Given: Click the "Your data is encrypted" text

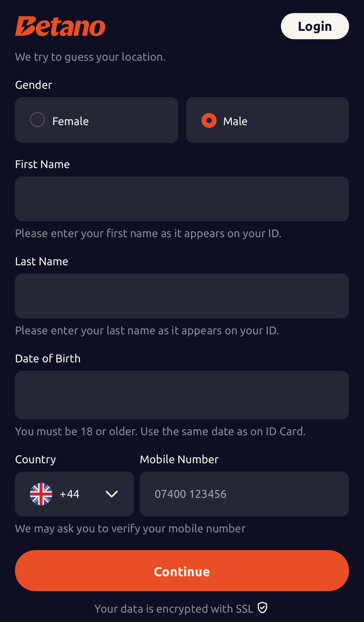Looking at the screenshot, I should click(174, 609).
